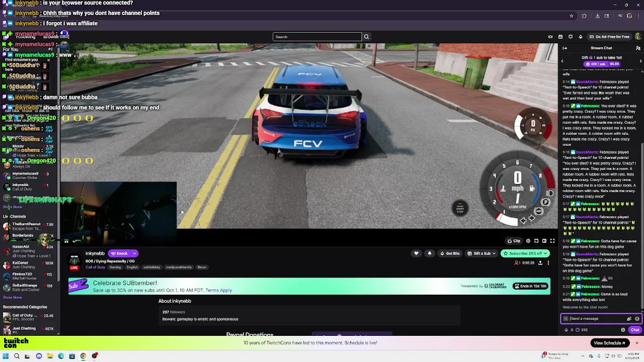Collapse the Stream Chat panel

[x=565, y=48]
